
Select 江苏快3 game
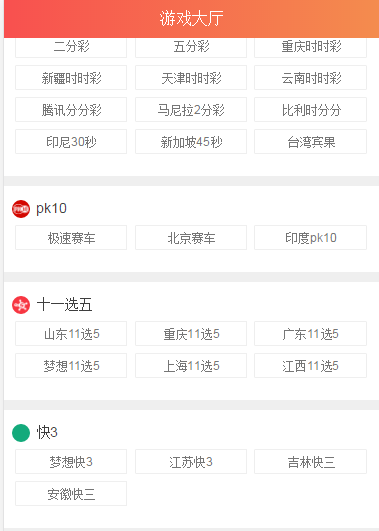pos(191,462)
